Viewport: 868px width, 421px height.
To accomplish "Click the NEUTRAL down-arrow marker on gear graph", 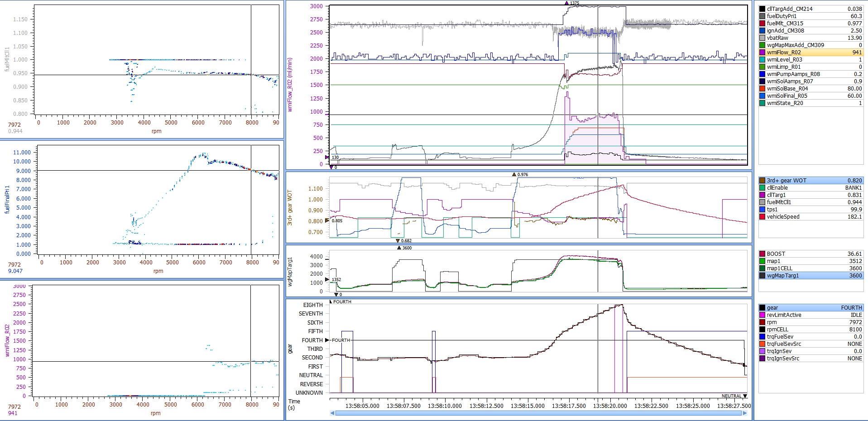I will click(745, 396).
